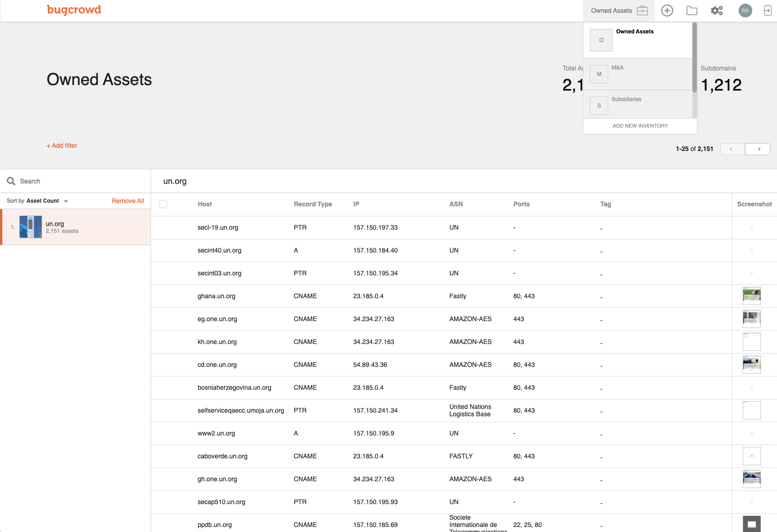Click host secint40.un.org
Screen dimensions: 777x532
coord(219,250)
